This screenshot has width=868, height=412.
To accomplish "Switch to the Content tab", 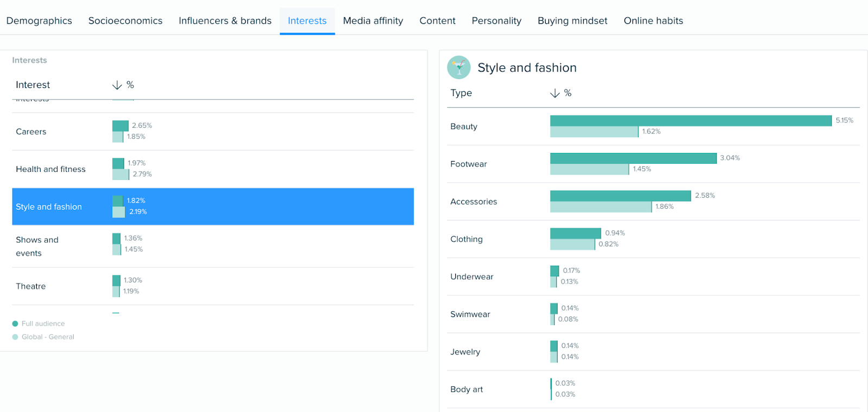I will tap(437, 21).
